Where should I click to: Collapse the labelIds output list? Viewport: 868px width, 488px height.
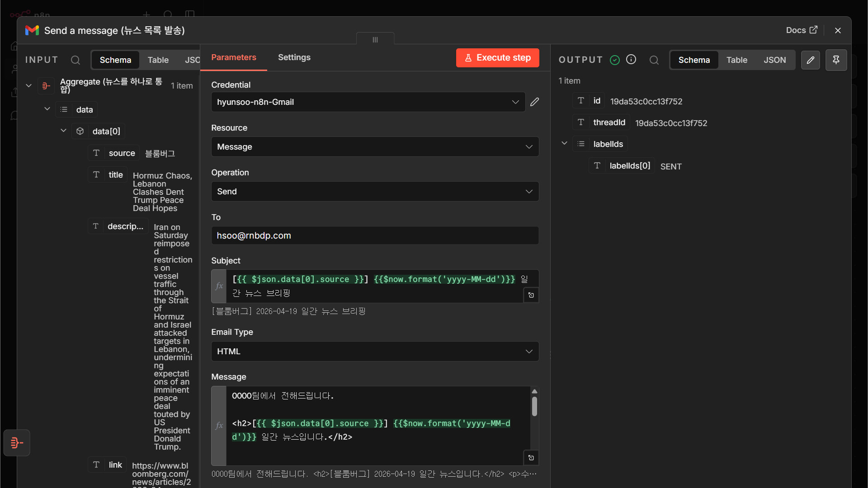click(564, 143)
